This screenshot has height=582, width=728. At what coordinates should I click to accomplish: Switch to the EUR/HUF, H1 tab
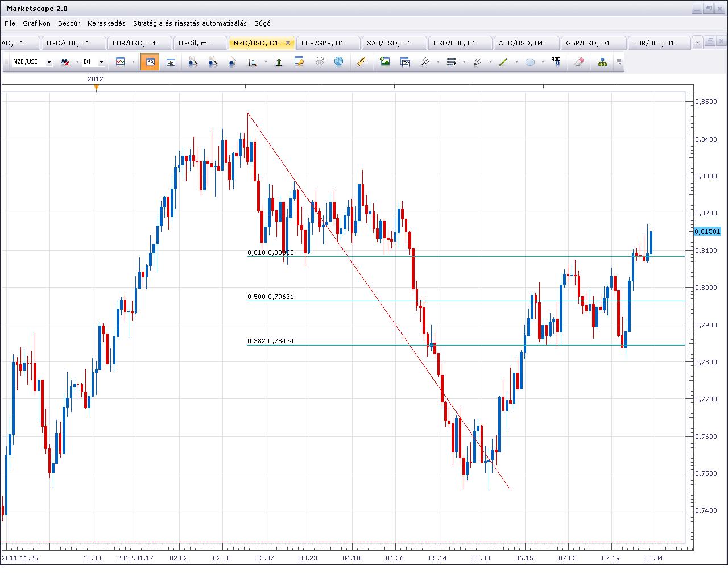pyautogui.click(x=658, y=43)
